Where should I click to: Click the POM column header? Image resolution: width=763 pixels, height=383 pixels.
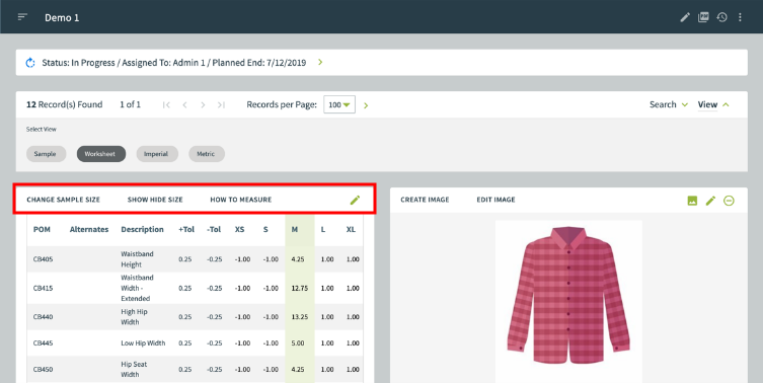point(42,229)
